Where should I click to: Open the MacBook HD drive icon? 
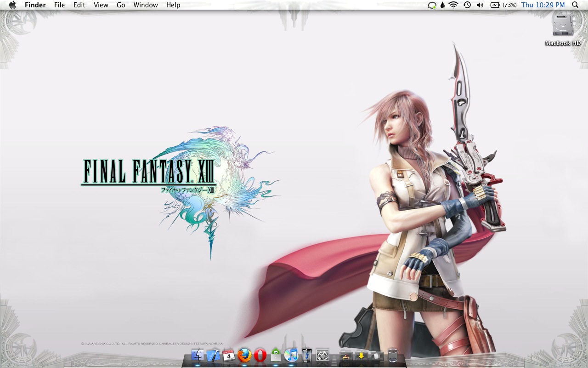pos(563,25)
